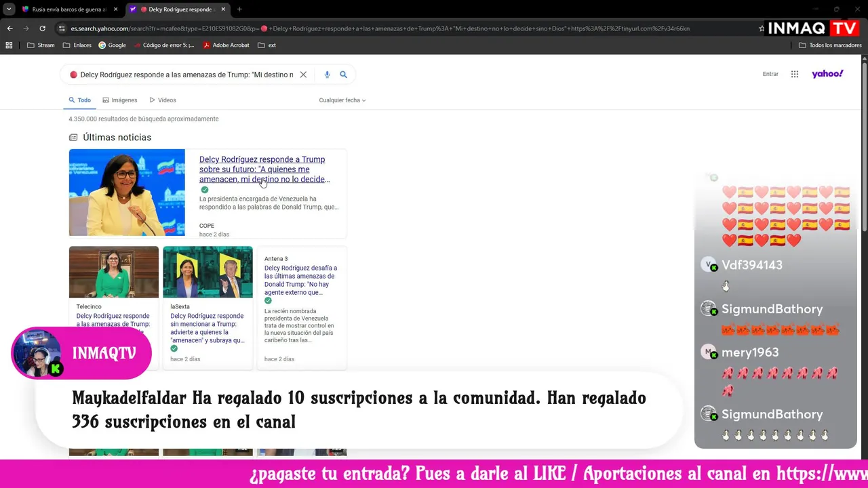
Task: Select the 'Delcy Rodríguez responde' Yahoo tab
Action: click(x=176, y=9)
